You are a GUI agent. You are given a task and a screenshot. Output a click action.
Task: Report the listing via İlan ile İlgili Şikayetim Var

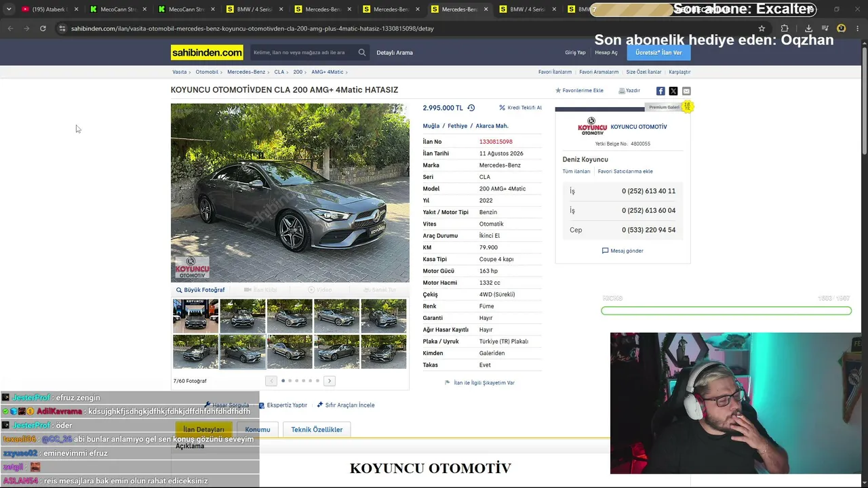tap(479, 383)
